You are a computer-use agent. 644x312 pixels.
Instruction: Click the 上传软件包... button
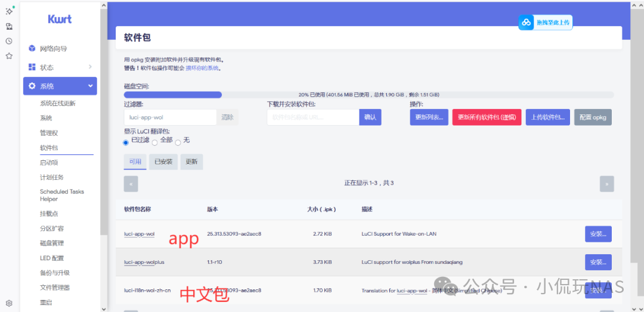[548, 117]
